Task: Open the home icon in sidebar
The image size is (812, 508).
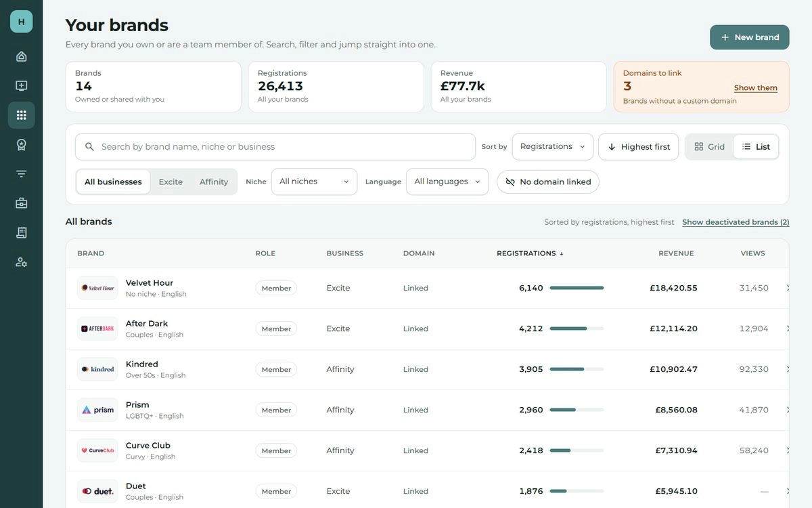Action: pos(21,56)
